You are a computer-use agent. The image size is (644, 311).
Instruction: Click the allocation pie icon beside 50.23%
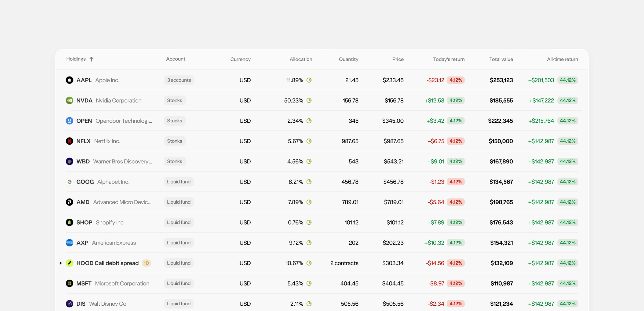pos(309,100)
